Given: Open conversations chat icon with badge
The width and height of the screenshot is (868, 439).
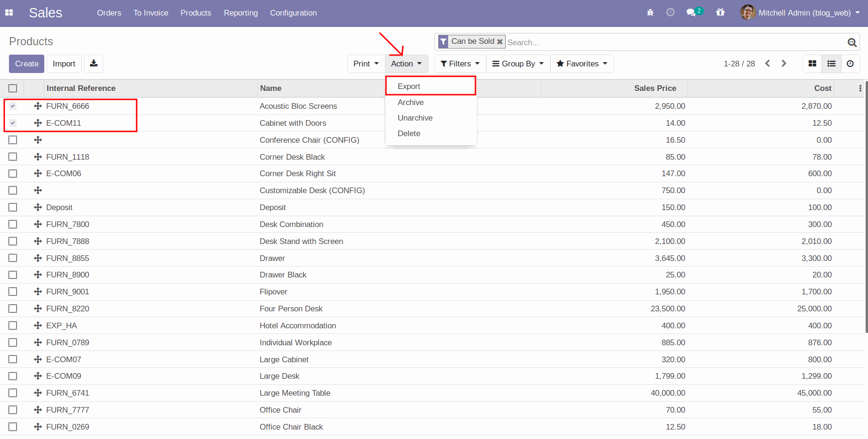Looking at the screenshot, I should [x=694, y=12].
